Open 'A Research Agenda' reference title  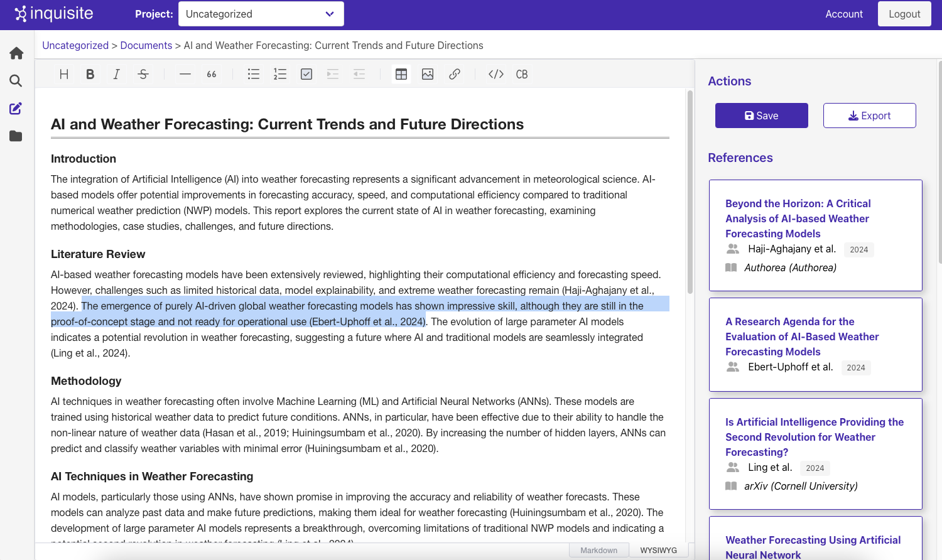pyautogui.click(x=802, y=337)
